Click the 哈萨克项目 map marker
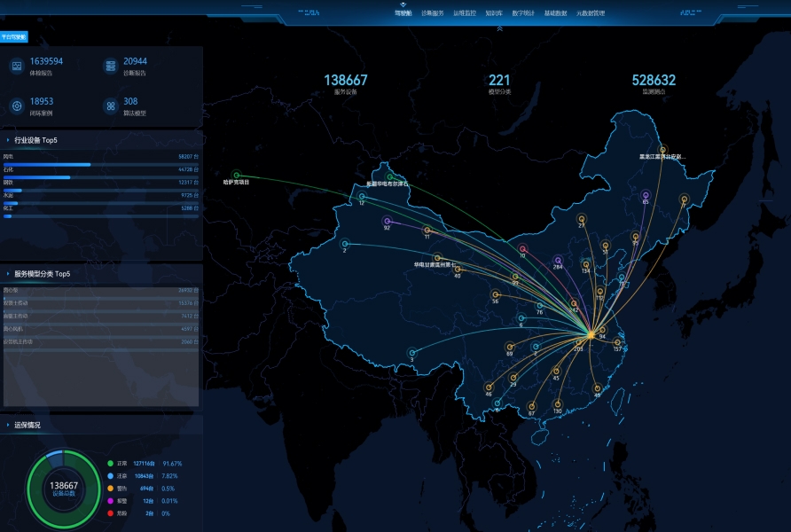This screenshot has width=791, height=532. pyautogui.click(x=236, y=175)
